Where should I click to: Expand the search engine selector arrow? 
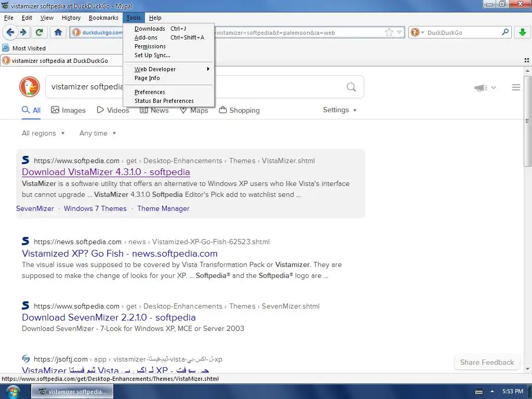(x=422, y=33)
